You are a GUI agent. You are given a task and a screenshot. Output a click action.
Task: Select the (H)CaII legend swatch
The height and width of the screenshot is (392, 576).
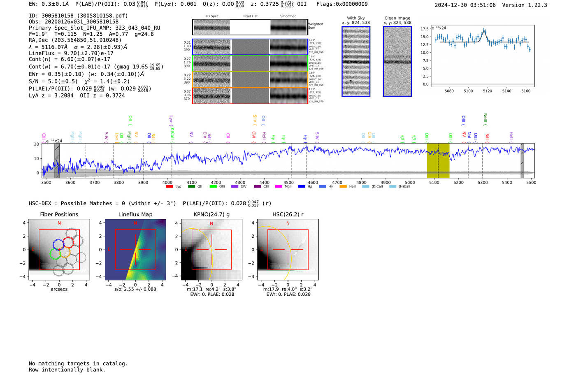(393, 187)
